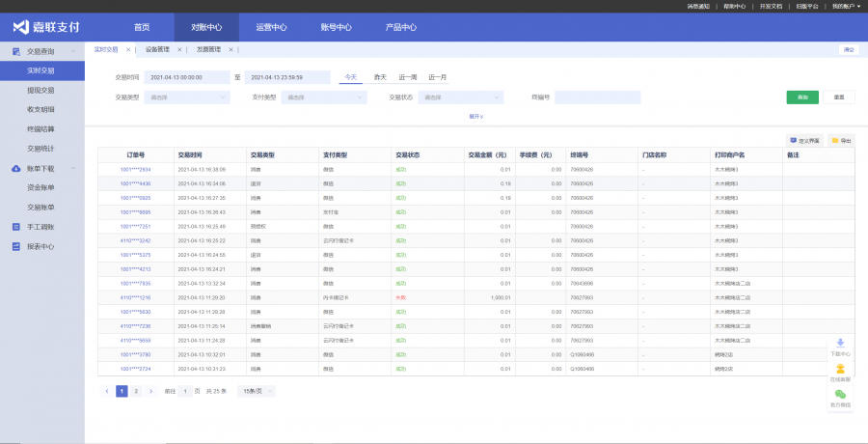Click the 导出 export button
This screenshot has height=444, width=868.
pos(841,141)
